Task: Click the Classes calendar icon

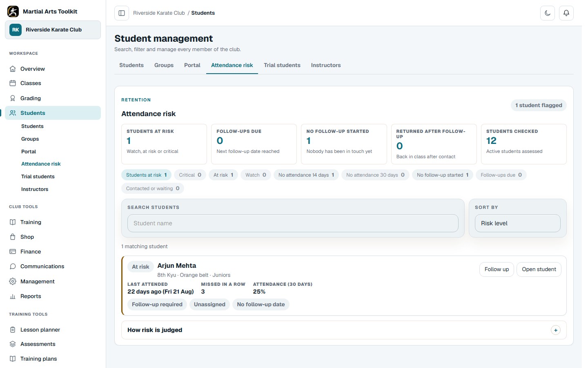Action: tap(13, 83)
